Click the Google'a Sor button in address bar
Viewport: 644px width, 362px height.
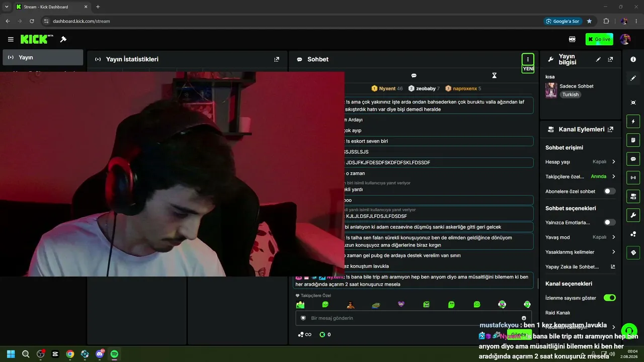[562, 21]
